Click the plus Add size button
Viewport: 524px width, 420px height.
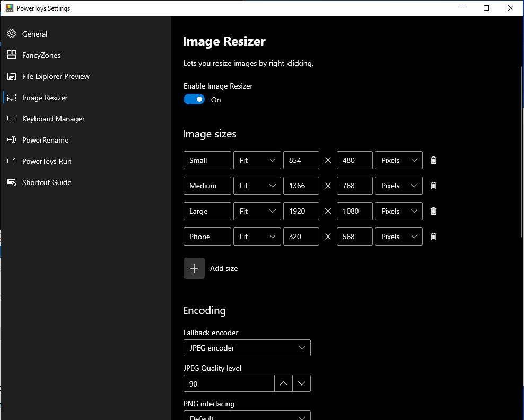pyautogui.click(x=194, y=268)
